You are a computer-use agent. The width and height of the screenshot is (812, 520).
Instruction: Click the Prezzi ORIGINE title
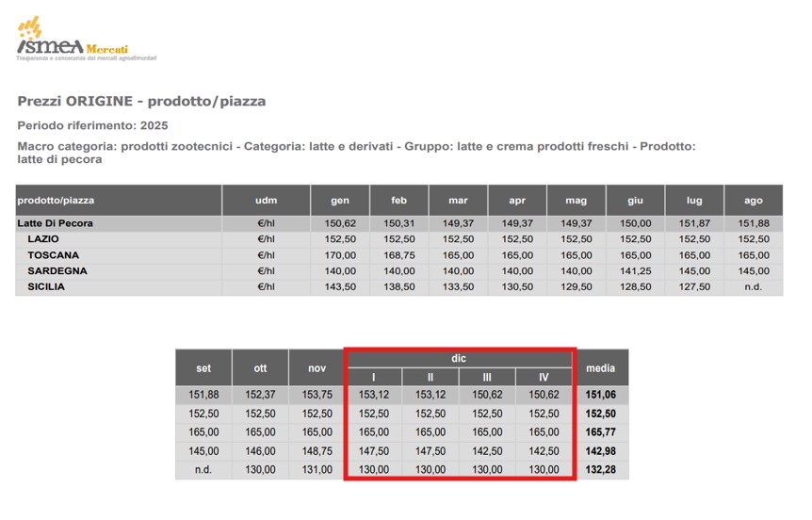point(141,101)
